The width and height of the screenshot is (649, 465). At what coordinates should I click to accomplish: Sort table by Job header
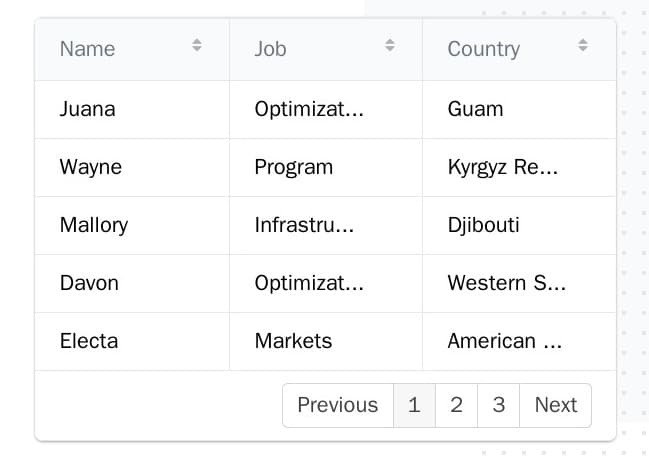(271, 49)
